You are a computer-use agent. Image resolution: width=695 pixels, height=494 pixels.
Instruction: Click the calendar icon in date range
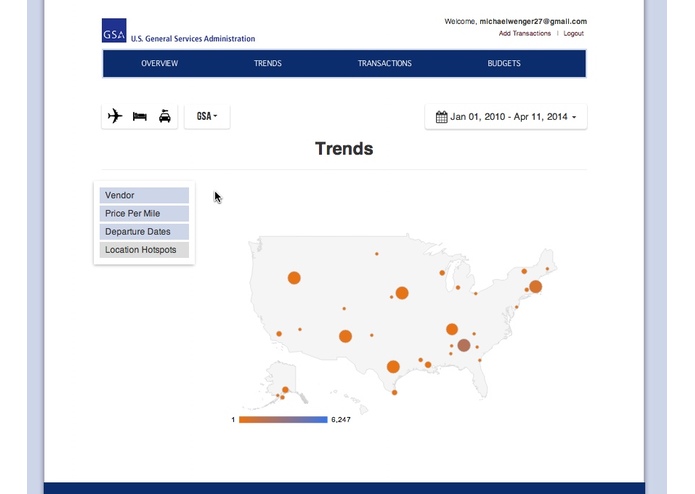click(441, 117)
